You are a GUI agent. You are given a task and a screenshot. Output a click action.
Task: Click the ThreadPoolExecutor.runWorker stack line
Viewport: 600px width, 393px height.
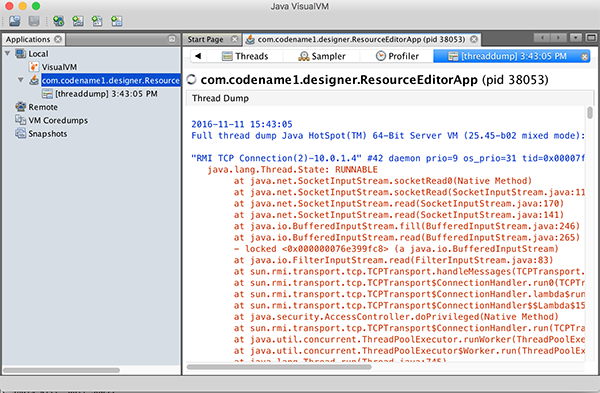409,339
